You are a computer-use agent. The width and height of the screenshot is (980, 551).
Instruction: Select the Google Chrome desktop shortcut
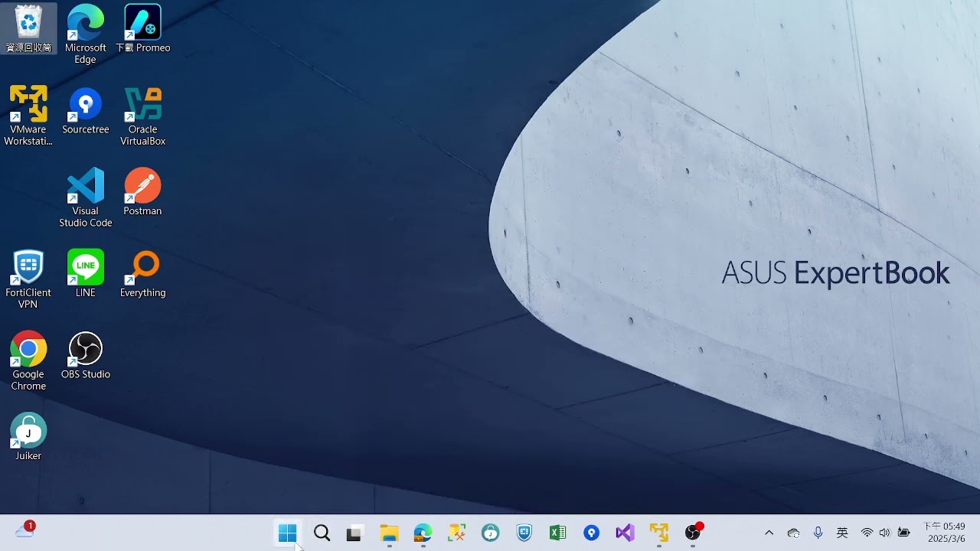coord(28,362)
